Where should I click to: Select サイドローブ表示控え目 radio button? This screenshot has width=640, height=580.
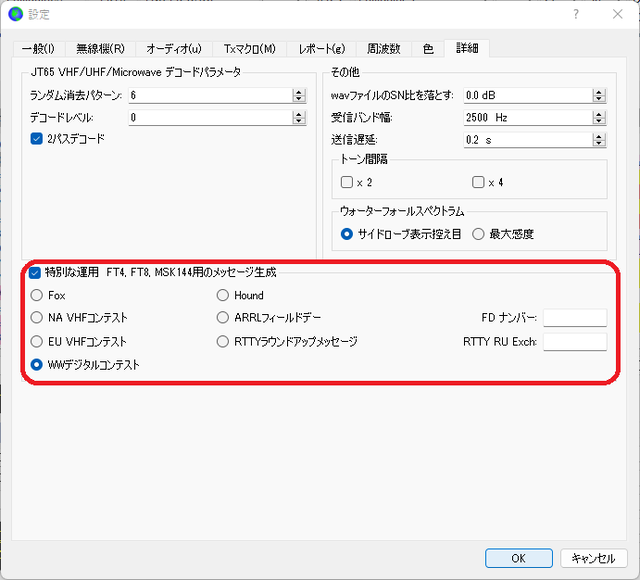coord(401,234)
